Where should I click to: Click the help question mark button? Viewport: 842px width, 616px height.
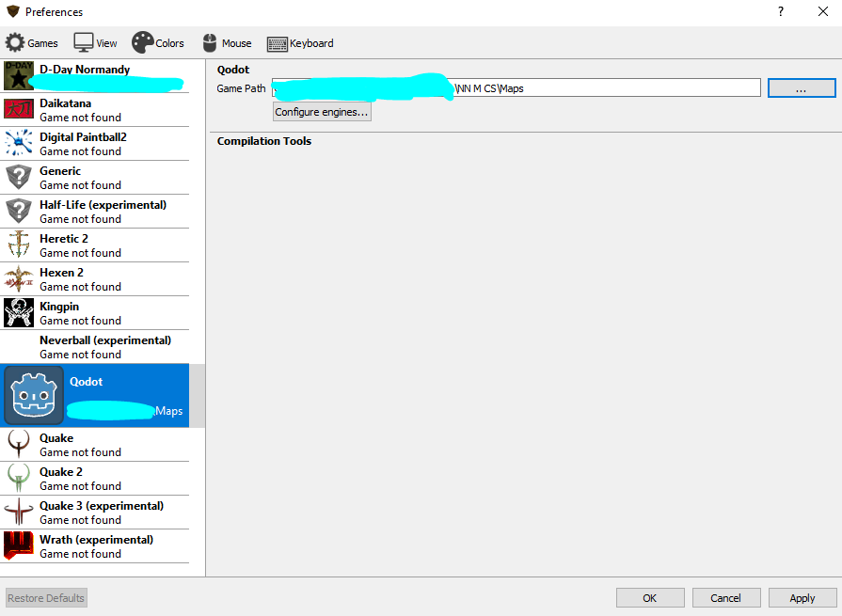[780, 11]
